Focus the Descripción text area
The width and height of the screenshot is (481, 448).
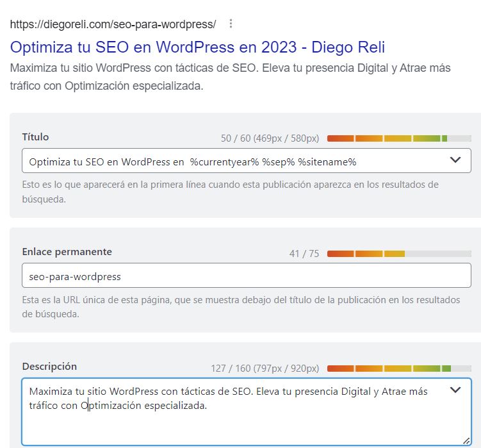point(247,411)
